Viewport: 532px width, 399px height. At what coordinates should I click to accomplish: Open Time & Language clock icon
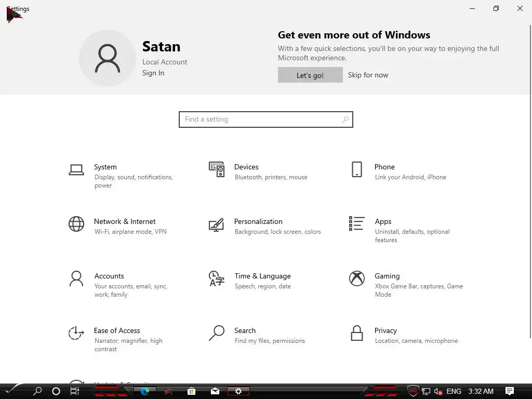click(217, 278)
